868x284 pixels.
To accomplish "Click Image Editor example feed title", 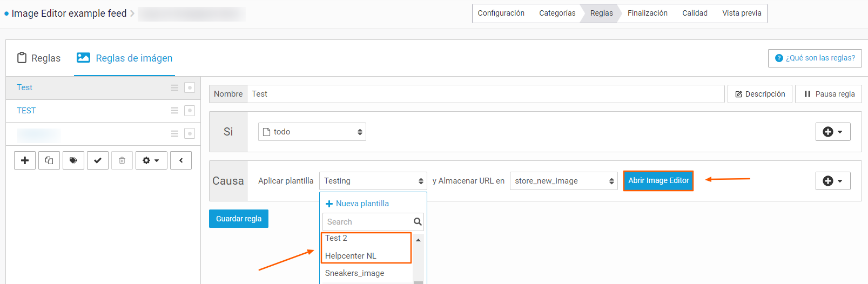I will tap(69, 13).
